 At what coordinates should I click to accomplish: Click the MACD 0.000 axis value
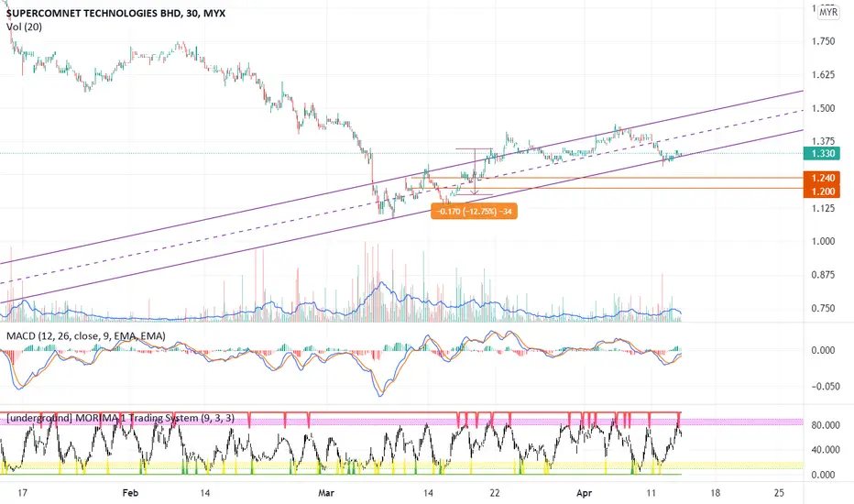point(823,350)
